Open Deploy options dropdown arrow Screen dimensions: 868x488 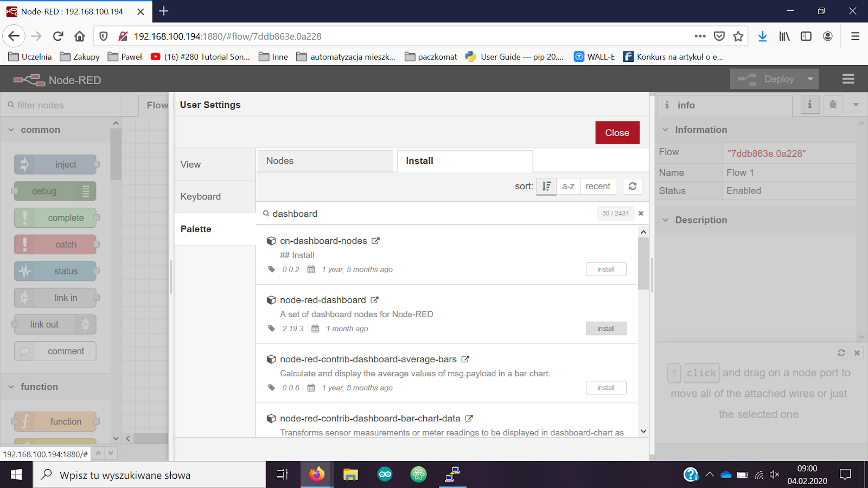[810, 79]
